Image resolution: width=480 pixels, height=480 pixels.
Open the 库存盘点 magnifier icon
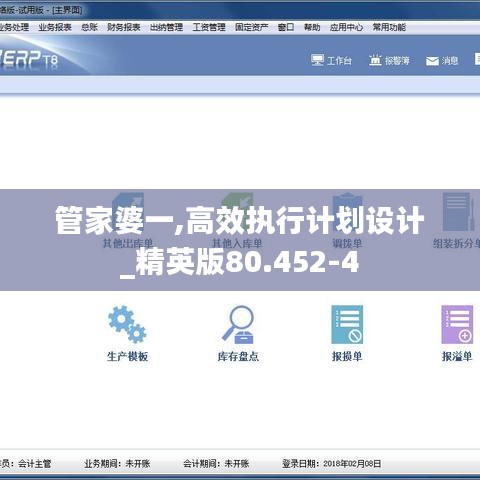pos(238,324)
